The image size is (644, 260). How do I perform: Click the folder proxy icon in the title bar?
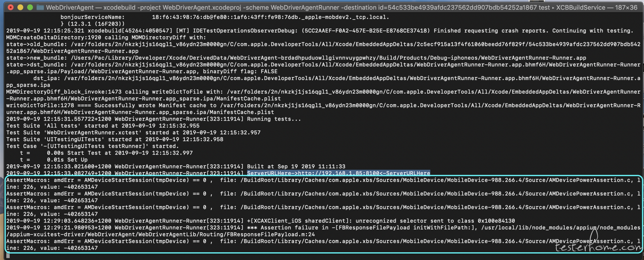[40, 7]
